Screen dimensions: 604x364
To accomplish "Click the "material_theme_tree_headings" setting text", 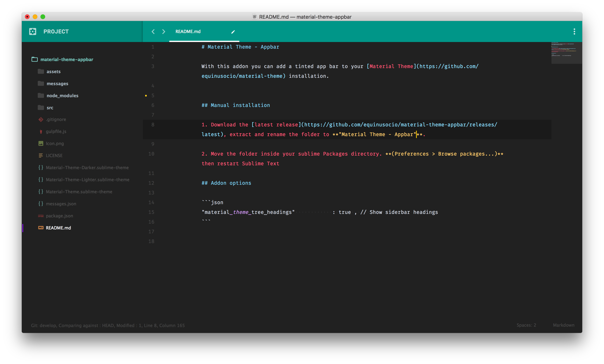I will 248,212.
